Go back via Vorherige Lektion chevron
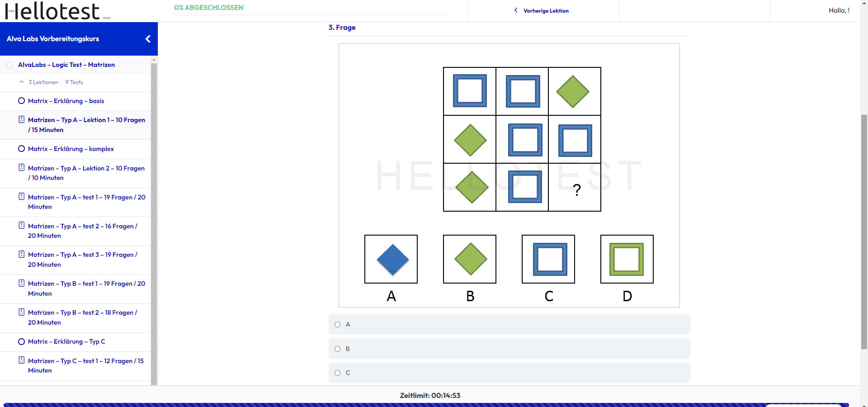Screen dimensions: 868x407 click(516, 10)
